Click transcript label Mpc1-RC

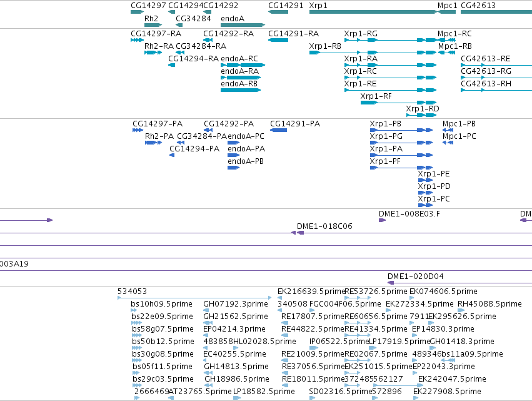(454, 34)
